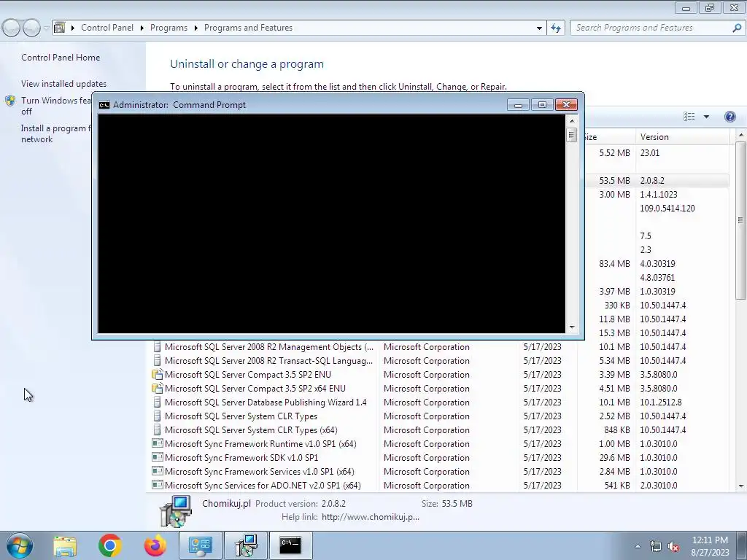
Task: Click the search magnifier icon
Action: [737, 28]
